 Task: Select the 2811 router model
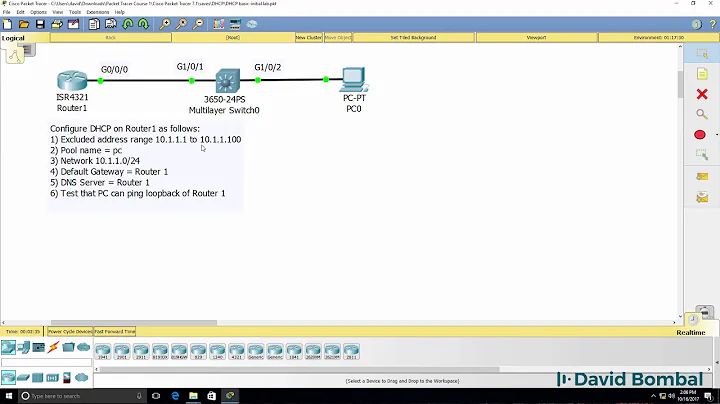351,351
